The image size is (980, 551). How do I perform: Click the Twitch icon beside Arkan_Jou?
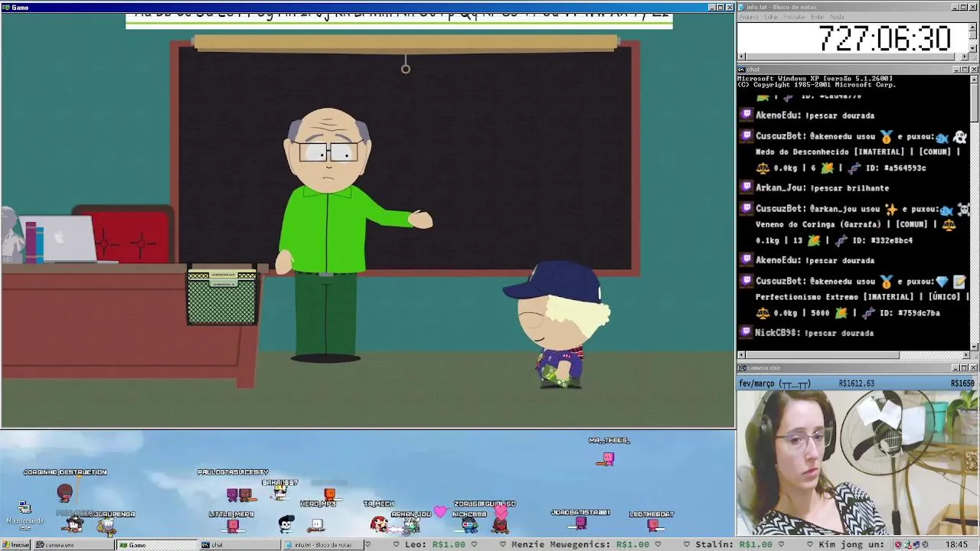point(746,187)
